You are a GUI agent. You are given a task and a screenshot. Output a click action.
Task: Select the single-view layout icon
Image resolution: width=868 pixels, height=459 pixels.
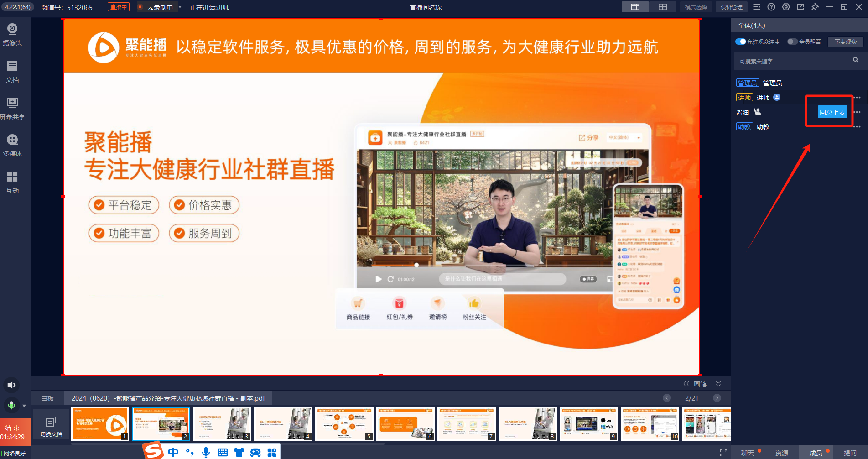(x=635, y=7)
